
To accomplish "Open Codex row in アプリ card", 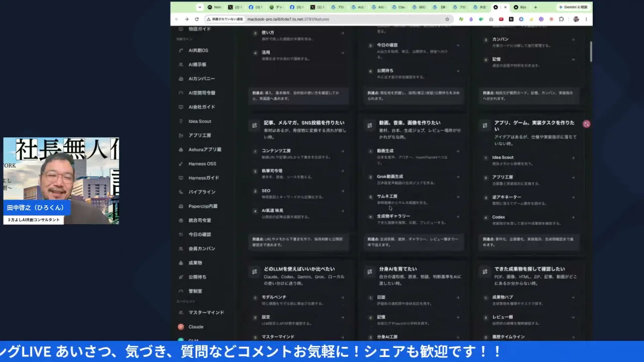I will [528, 220].
